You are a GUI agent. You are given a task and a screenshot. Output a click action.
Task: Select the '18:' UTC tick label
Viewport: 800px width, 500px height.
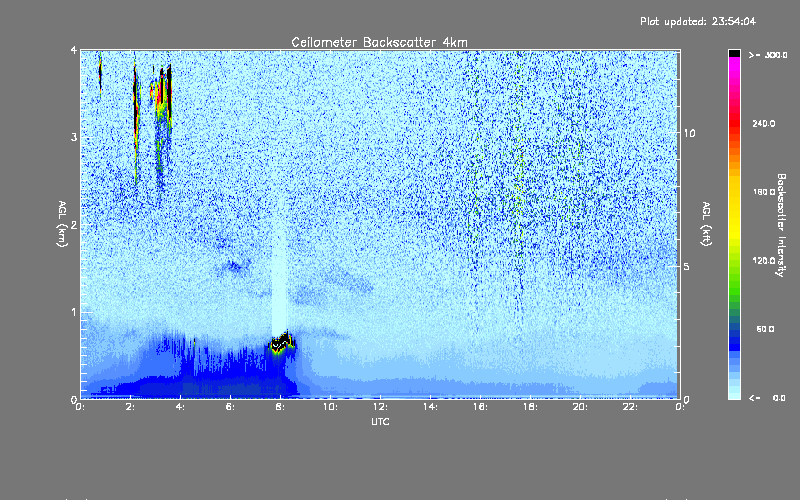[x=530, y=407]
